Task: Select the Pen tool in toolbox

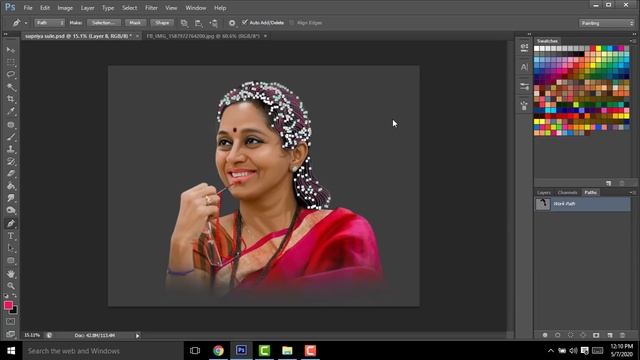Action: 11,224
